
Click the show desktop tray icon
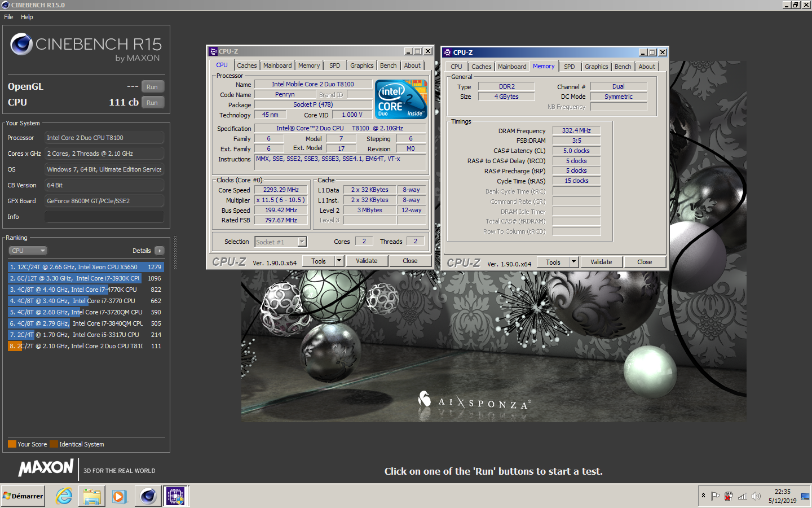[805, 496]
